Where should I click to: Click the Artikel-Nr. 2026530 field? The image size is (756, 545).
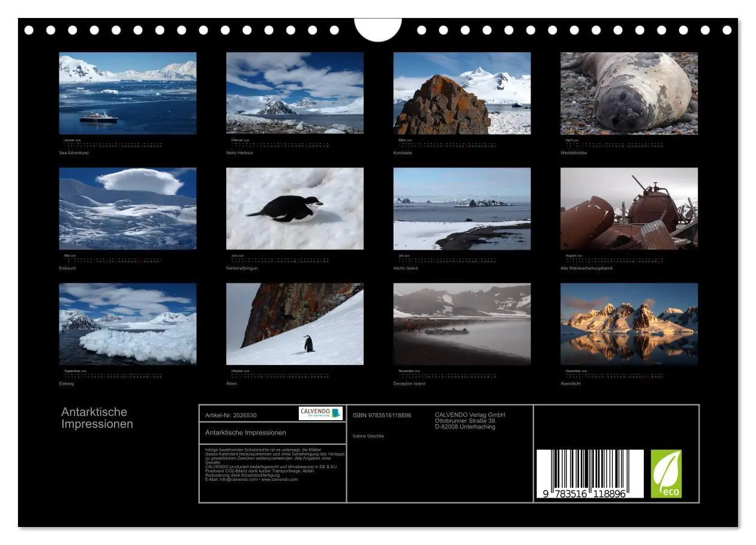pos(231,415)
